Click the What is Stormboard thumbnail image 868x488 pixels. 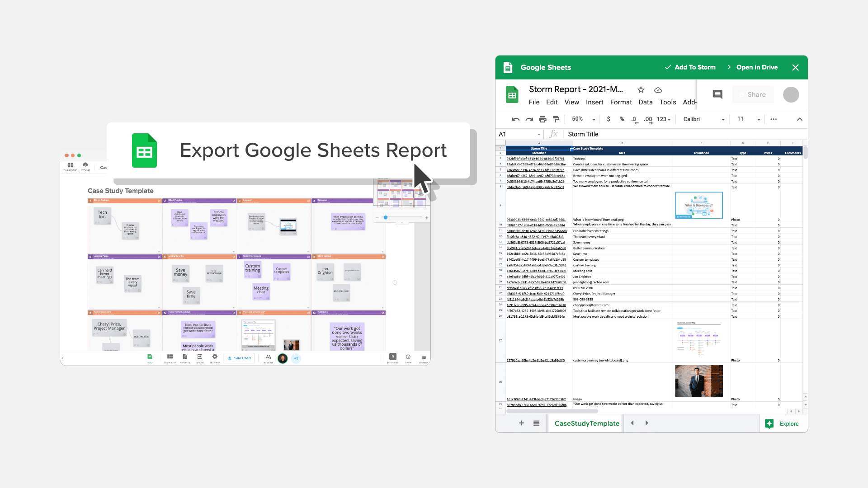(699, 205)
